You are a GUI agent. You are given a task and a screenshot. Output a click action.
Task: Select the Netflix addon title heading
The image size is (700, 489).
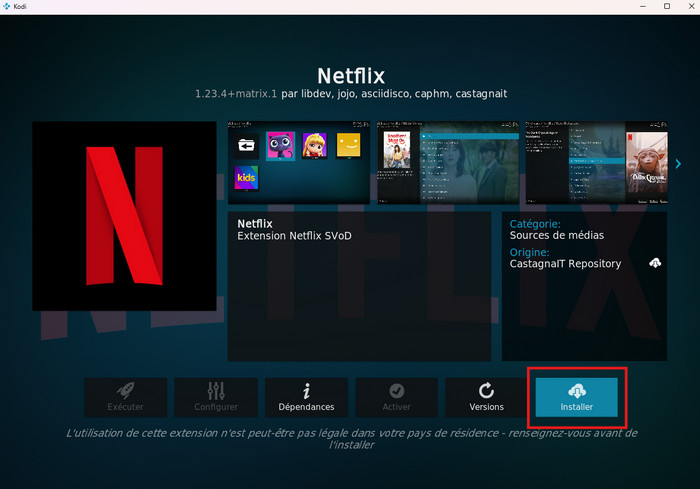coord(351,76)
